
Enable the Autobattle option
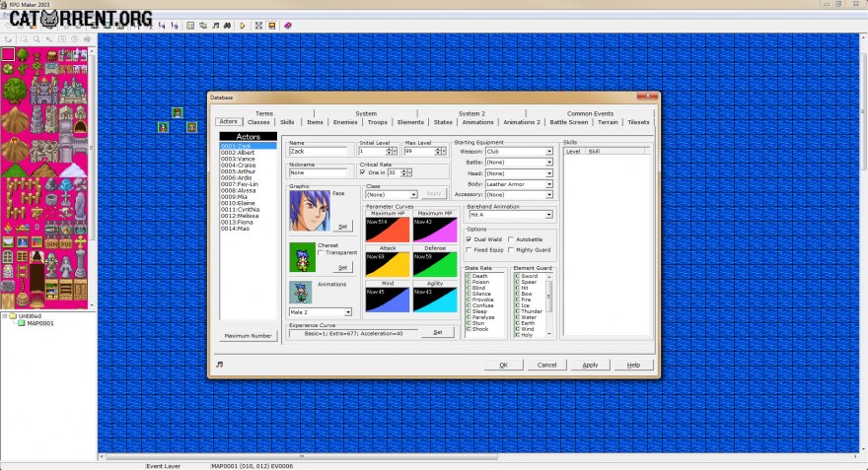[x=511, y=239]
